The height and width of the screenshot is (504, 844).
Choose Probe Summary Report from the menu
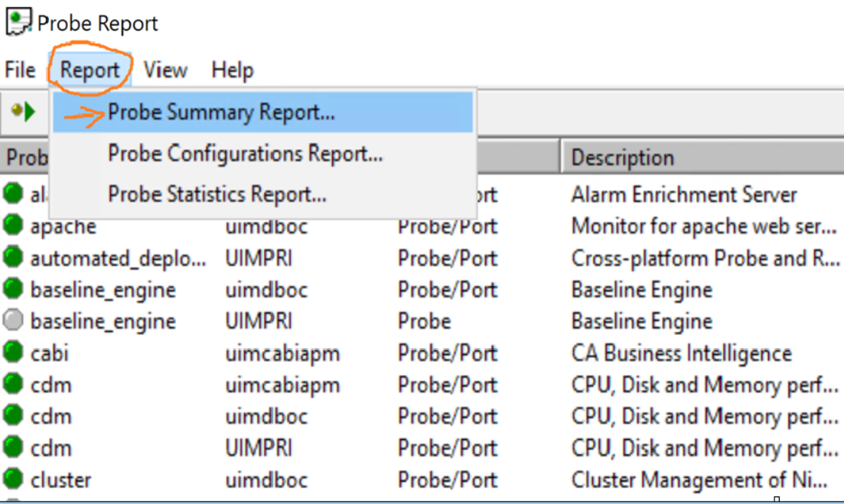[221, 112]
